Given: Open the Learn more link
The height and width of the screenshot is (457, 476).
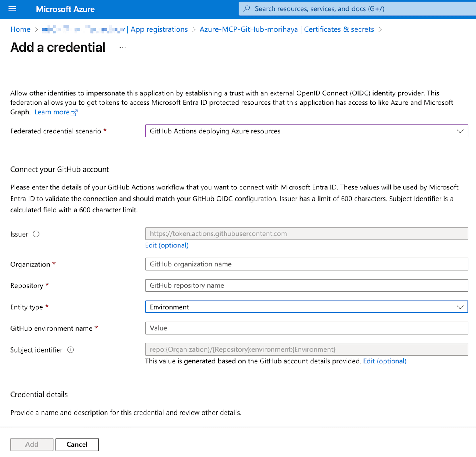Looking at the screenshot, I should coord(52,112).
